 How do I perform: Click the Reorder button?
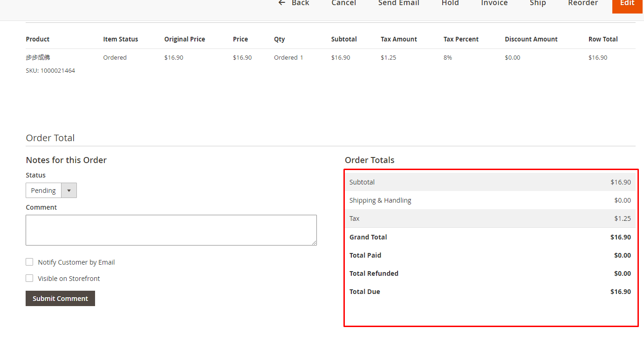(582, 3)
